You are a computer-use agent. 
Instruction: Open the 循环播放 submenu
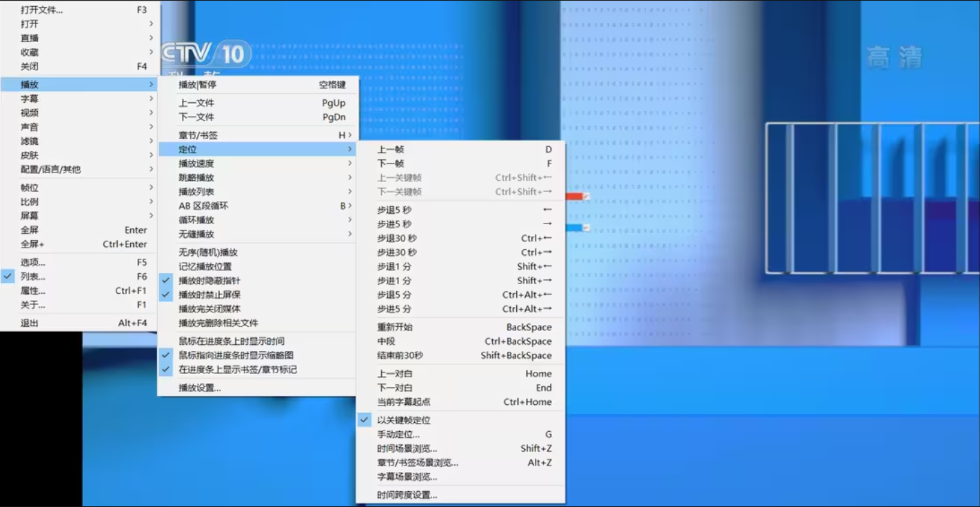258,220
